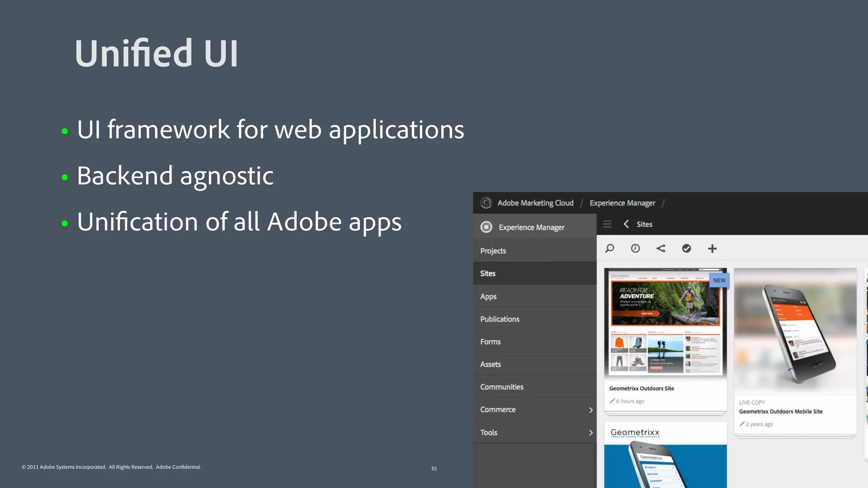Click the Unified UI slide title
This screenshot has width=868, height=488.
coord(156,53)
